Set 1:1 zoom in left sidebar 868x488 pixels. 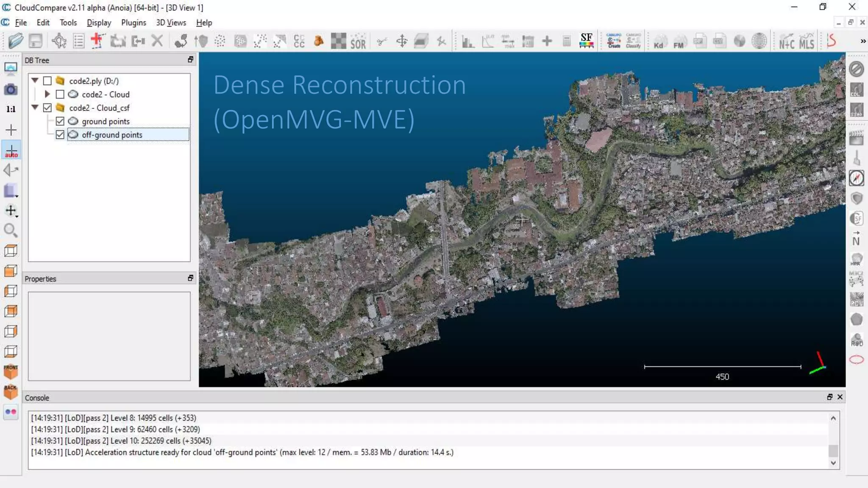click(11, 109)
